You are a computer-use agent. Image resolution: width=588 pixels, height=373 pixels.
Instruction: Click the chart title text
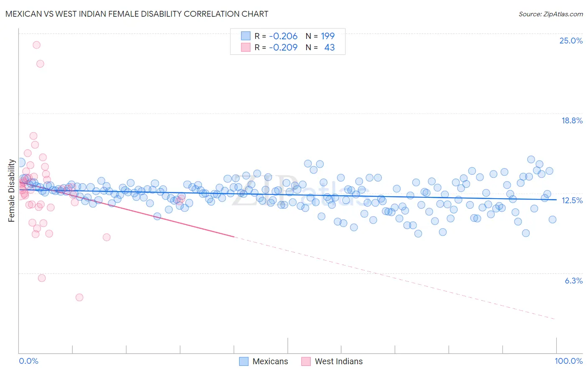pos(137,14)
